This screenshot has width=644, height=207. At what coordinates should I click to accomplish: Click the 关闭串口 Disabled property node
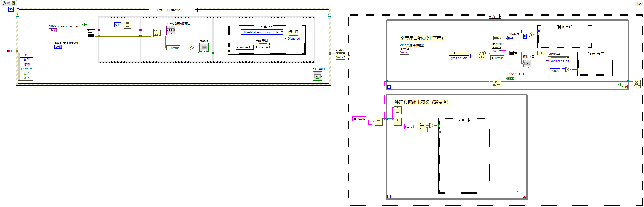(x=263, y=46)
